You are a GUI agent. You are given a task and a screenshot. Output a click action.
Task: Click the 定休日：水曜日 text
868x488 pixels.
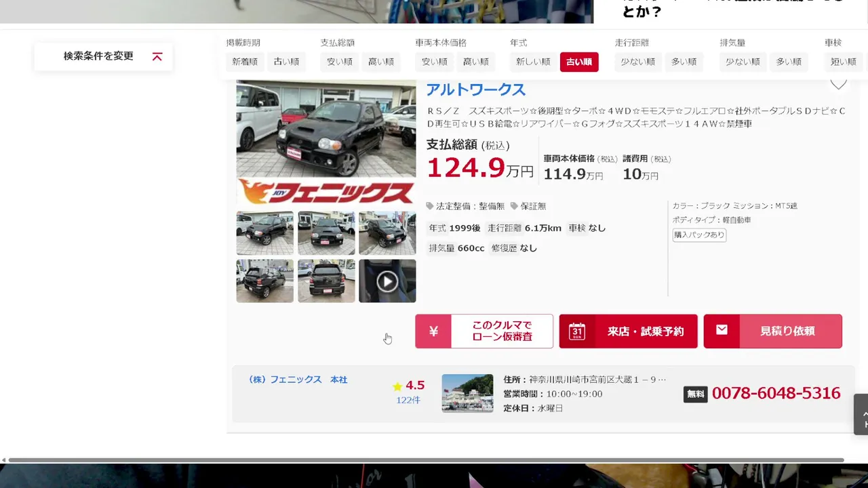533,408
